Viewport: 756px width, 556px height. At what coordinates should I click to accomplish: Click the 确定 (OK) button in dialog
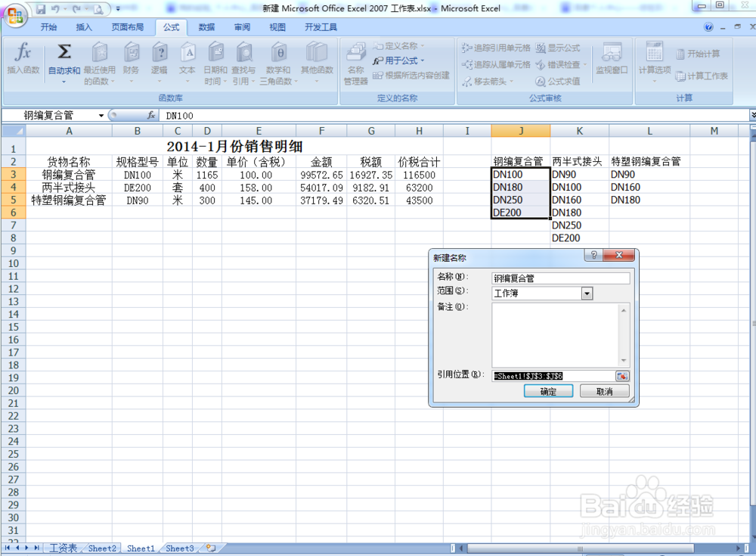[548, 391]
